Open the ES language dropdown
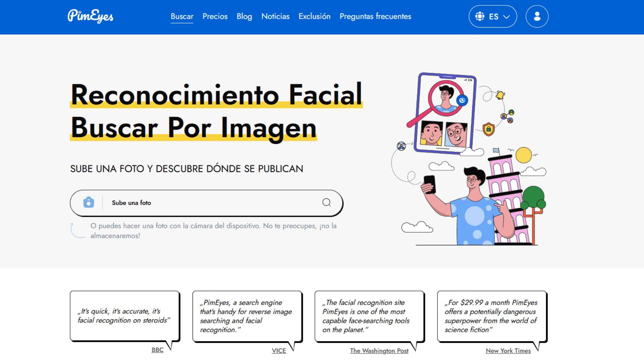This screenshot has width=644, height=362. pyautogui.click(x=493, y=16)
